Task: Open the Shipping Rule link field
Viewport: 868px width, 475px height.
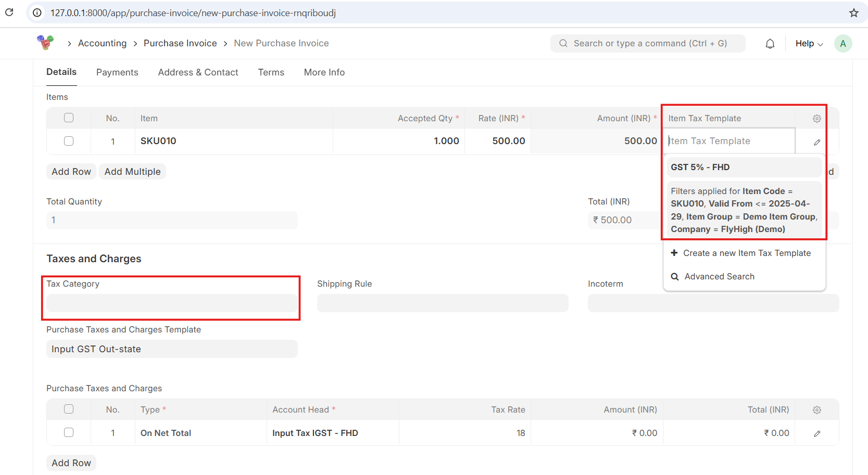Action: 443,303
